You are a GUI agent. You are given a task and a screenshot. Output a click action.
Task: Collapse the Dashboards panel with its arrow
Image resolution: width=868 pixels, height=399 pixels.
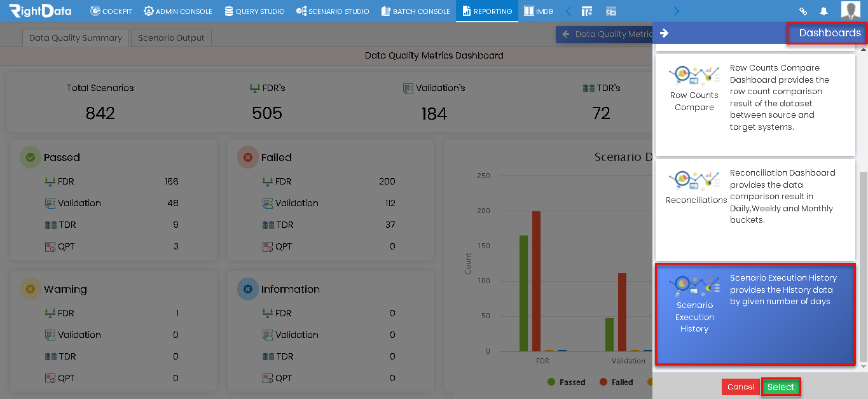(664, 34)
